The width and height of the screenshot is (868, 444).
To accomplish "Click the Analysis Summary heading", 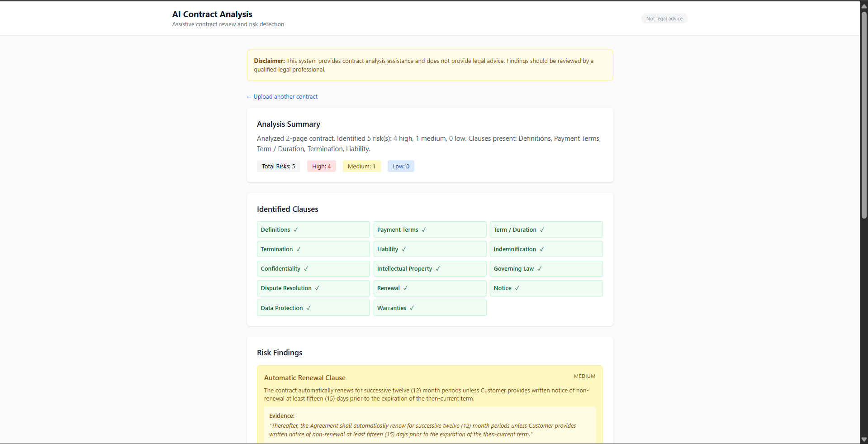I will [289, 124].
